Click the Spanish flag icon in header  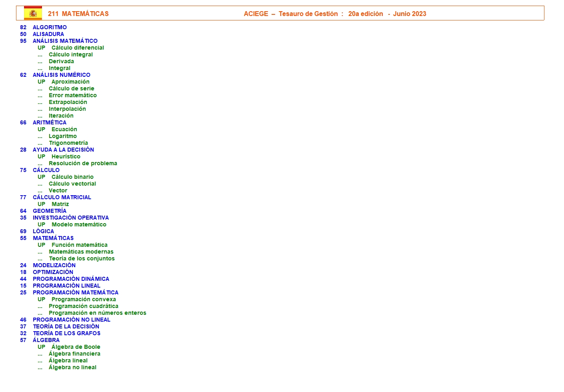coord(33,13)
